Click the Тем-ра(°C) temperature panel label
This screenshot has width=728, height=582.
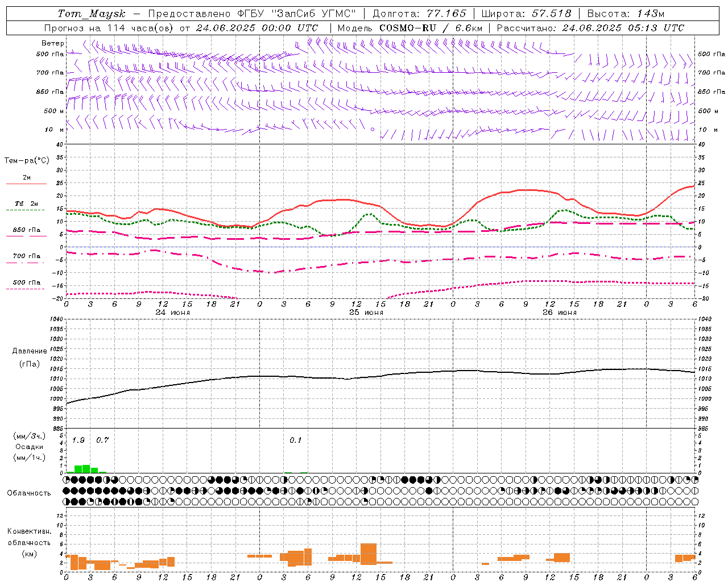27,161
